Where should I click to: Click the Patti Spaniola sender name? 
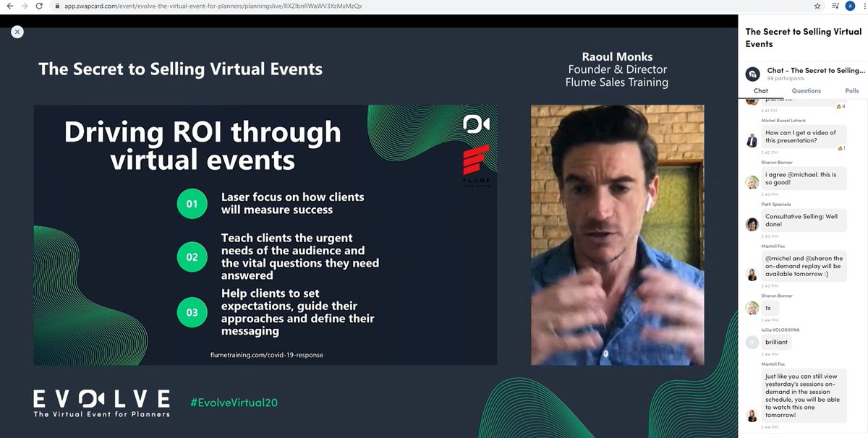point(778,205)
